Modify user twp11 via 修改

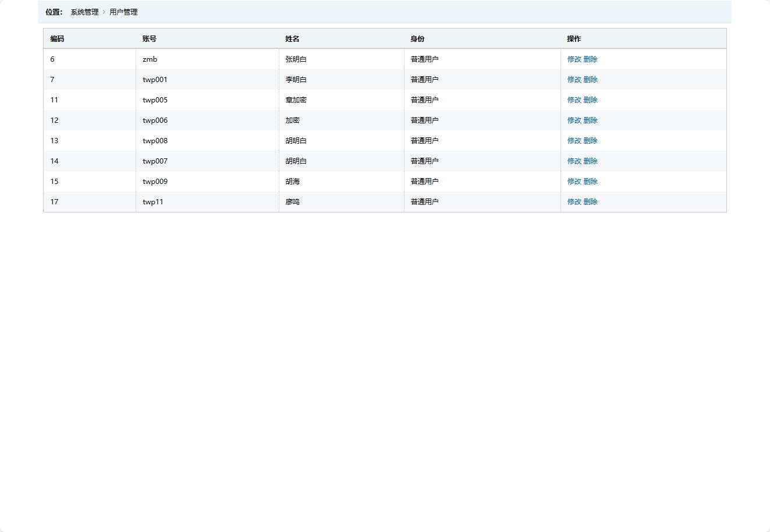pyautogui.click(x=574, y=202)
